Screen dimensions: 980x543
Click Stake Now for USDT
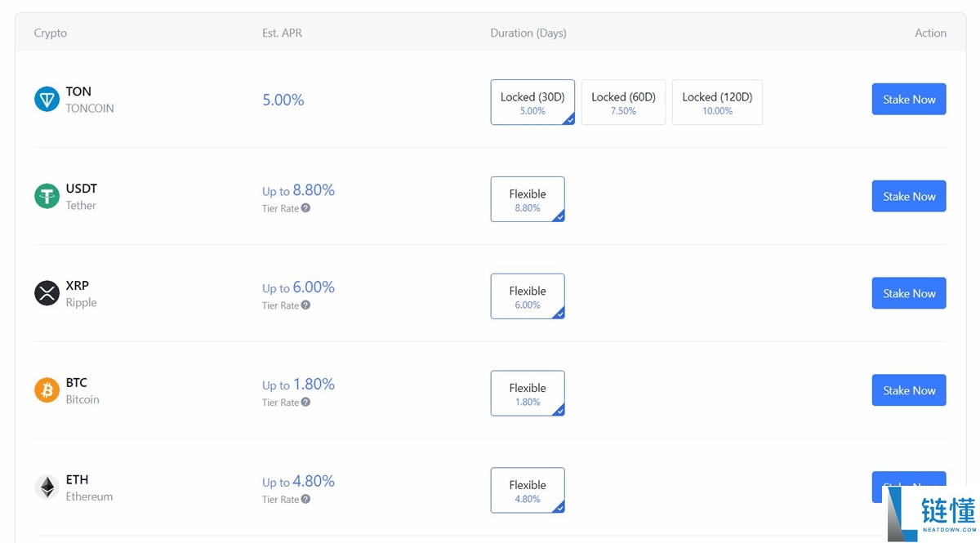pos(909,196)
